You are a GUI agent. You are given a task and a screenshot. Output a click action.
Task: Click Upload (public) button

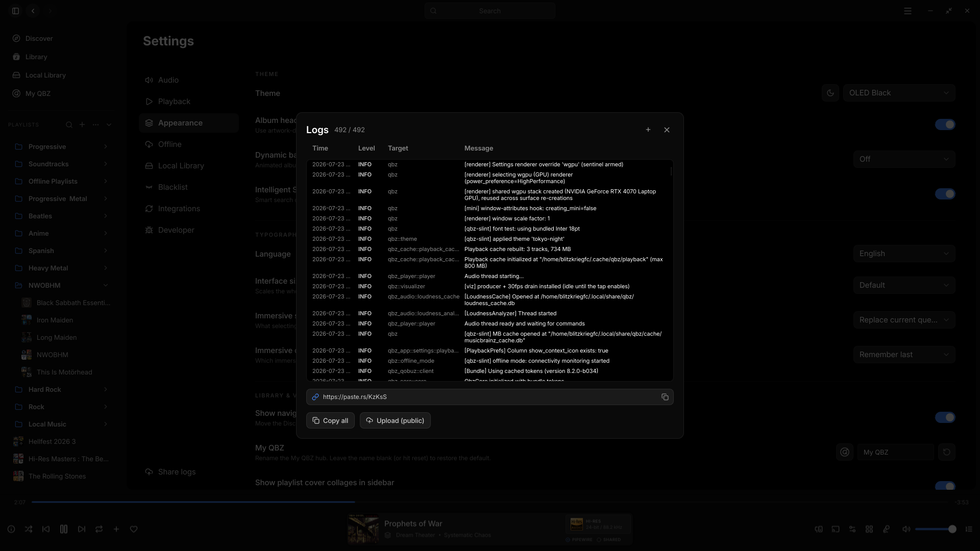(x=395, y=420)
